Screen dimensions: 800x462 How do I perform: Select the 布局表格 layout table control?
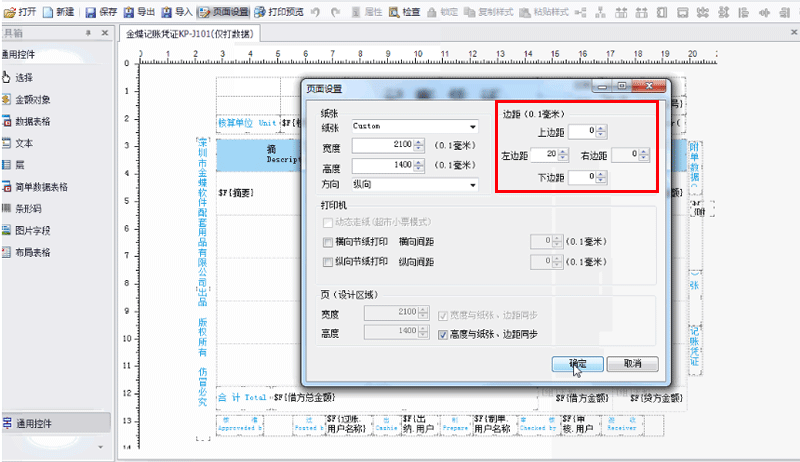[27, 252]
